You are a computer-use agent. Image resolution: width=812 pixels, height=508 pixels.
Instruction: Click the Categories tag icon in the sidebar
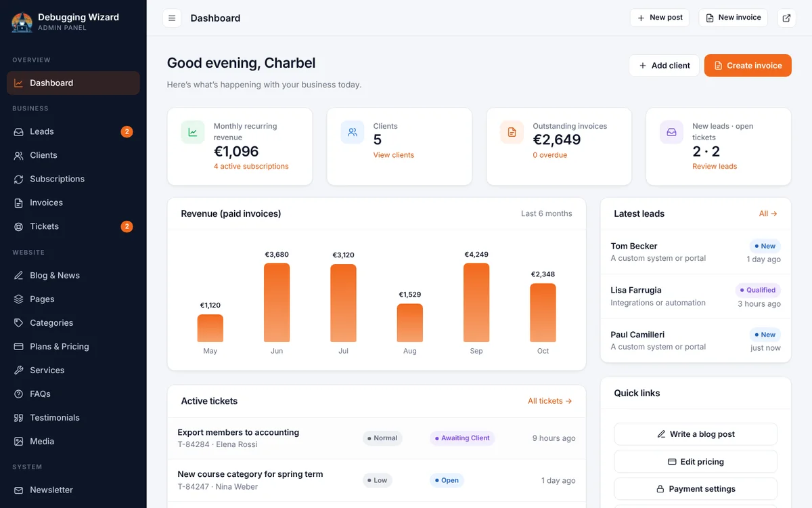[18, 322]
